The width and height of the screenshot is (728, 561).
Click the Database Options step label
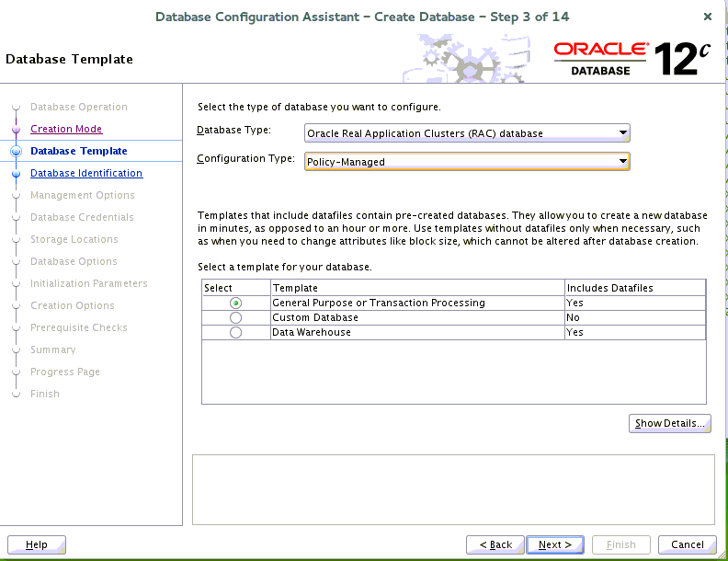(74, 261)
